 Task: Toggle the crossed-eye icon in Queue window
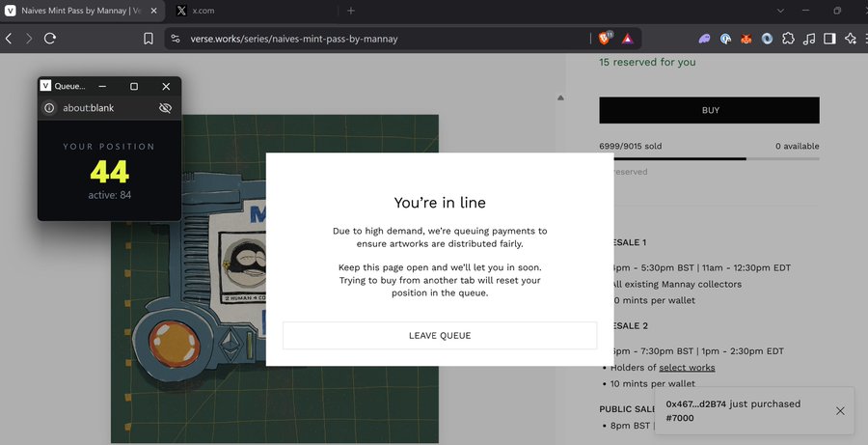pos(165,108)
